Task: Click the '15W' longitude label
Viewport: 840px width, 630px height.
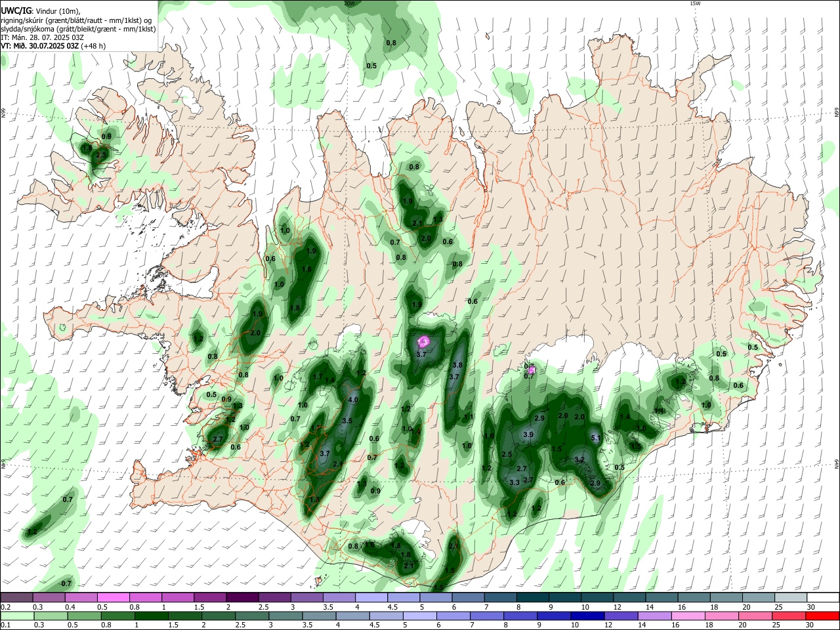Action: 695,3
